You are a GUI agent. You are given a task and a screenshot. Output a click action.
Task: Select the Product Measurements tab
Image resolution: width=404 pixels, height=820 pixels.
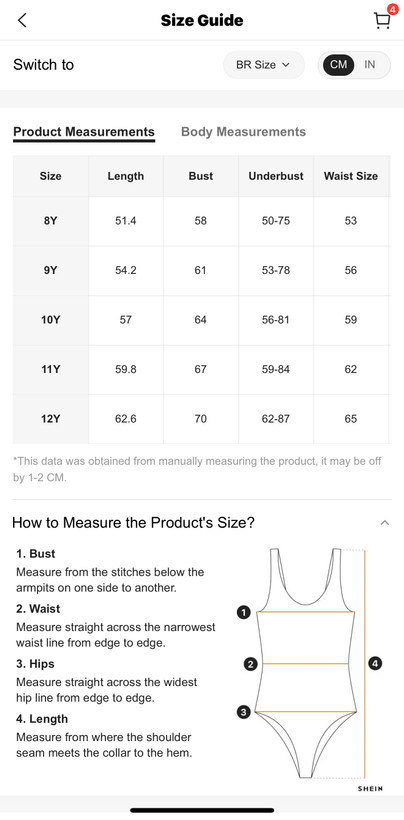(84, 132)
